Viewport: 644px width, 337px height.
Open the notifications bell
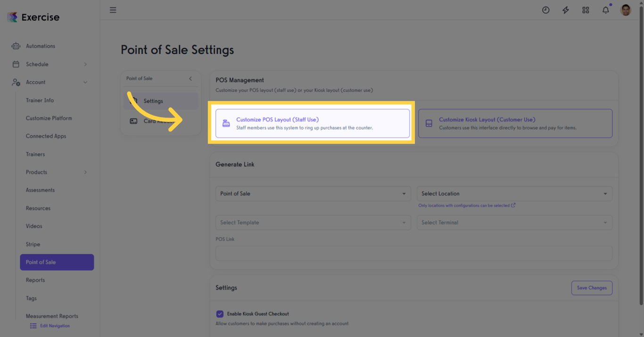(606, 10)
